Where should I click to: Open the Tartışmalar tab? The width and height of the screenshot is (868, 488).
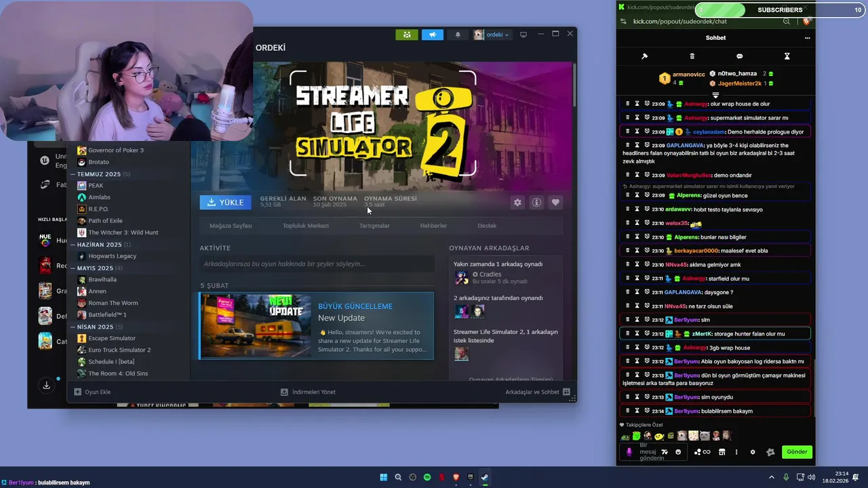tap(374, 226)
